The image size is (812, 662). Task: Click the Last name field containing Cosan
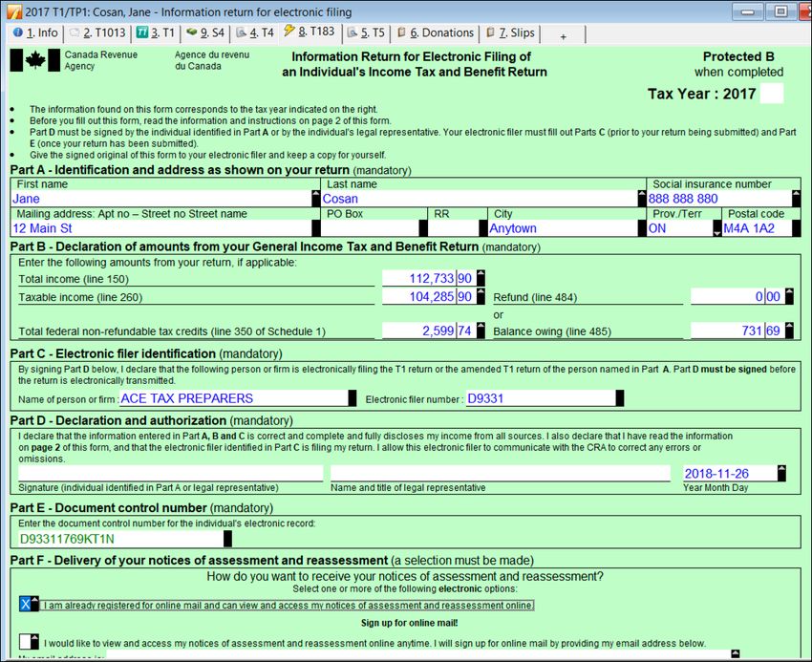tap(480, 199)
